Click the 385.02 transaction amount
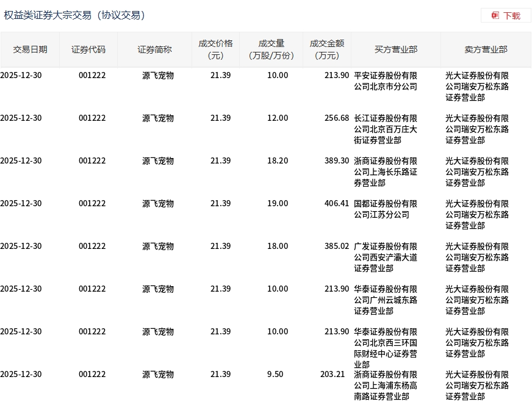 pyautogui.click(x=337, y=246)
